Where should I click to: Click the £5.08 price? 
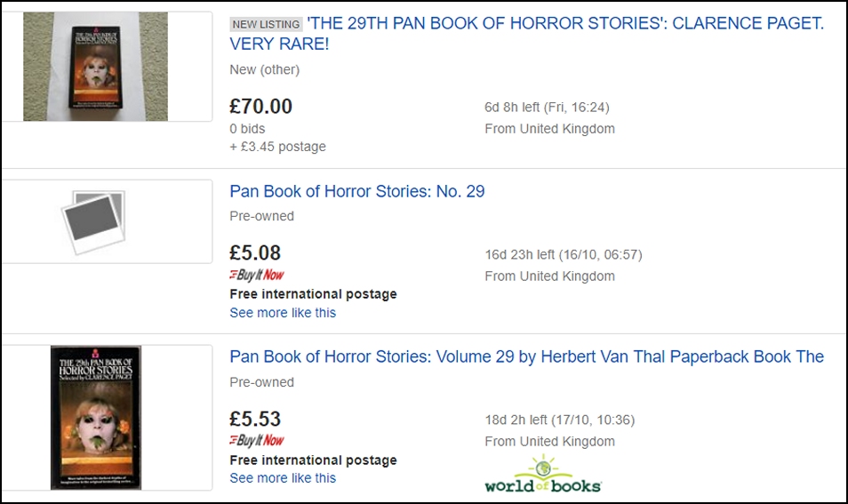255,252
